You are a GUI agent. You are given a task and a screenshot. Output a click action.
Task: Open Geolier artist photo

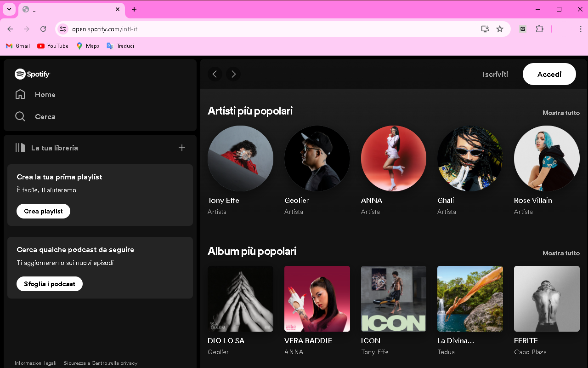click(x=317, y=158)
